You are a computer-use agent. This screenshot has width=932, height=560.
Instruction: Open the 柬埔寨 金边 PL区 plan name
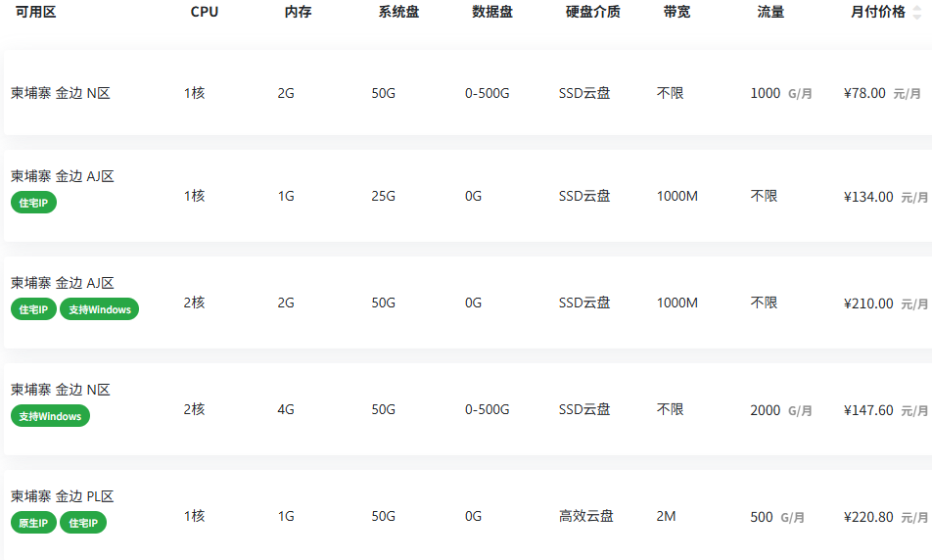[x=63, y=496]
